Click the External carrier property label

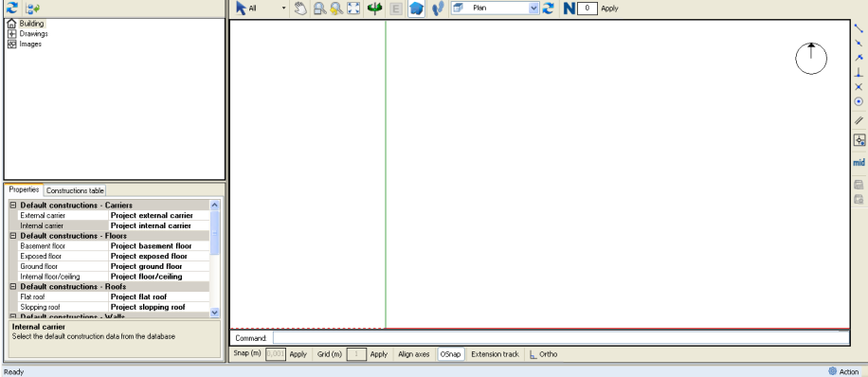point(43,215)
